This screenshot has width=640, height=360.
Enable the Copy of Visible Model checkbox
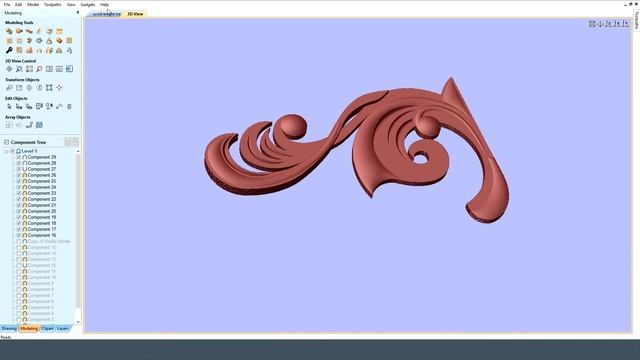pyautogui.click(x=19, y=241)
